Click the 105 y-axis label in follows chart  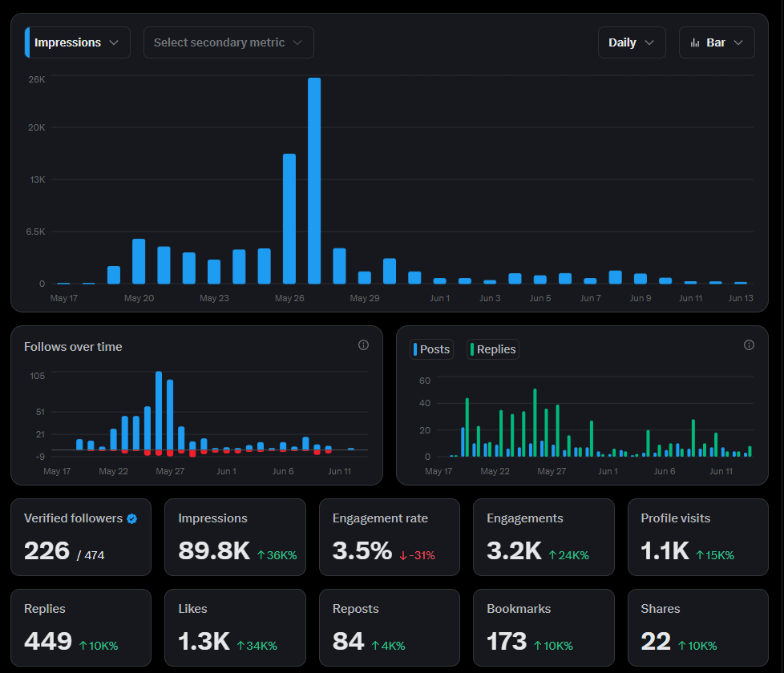(x=38, y=376)
